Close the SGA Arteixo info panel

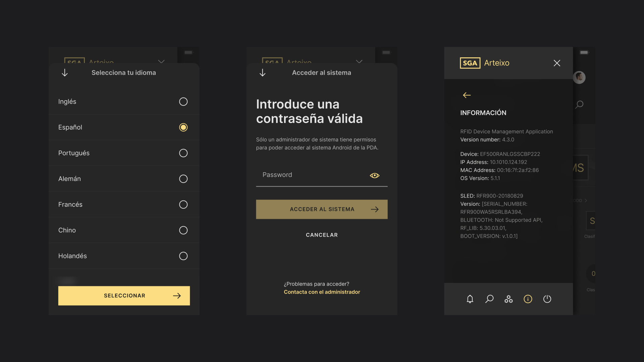(557, 63)
